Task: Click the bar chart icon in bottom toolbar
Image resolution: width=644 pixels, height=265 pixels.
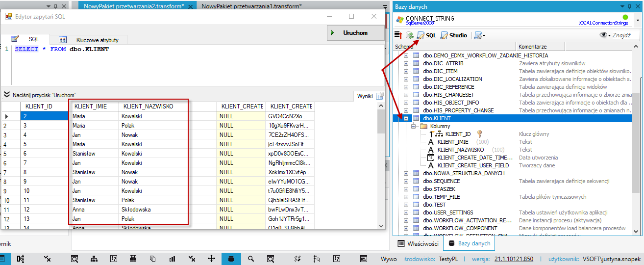Action: tap(173, 259)
